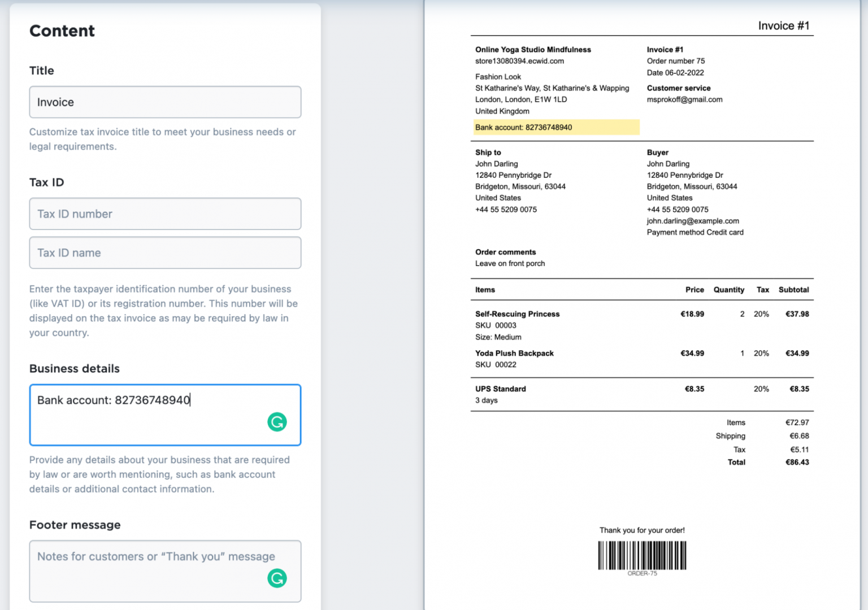The image size is (868, 610).
Task: Click the Ship to address block
Action: [514, 181]
